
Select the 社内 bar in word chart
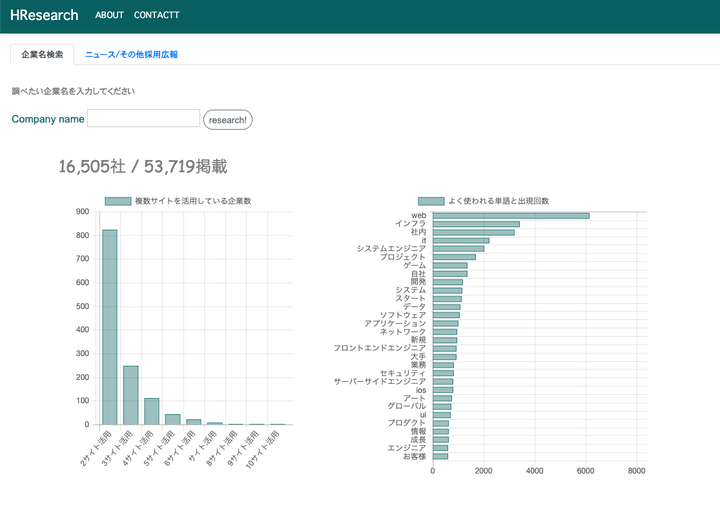coord(473,232)
